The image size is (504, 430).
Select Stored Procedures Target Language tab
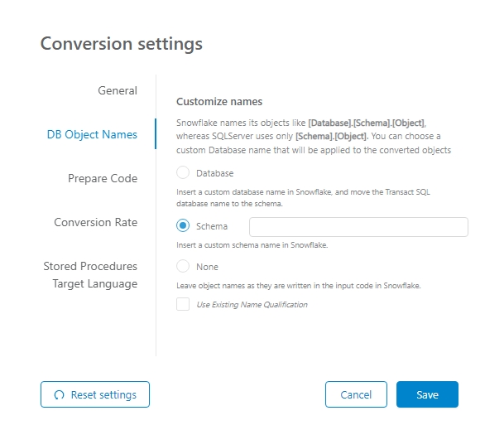coord(90,275)
